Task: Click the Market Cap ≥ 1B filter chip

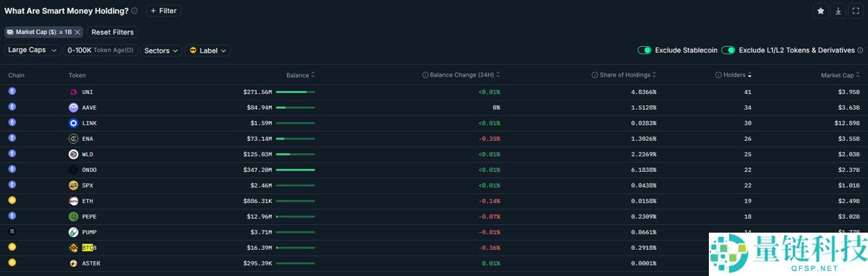Action: point(43,32)
